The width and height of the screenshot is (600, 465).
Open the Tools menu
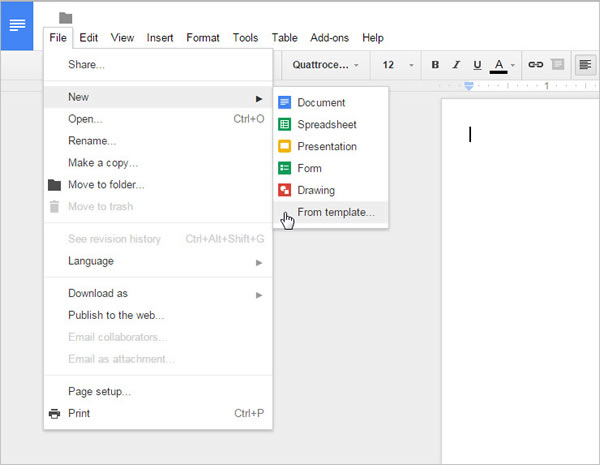click(x=245, y=38)
